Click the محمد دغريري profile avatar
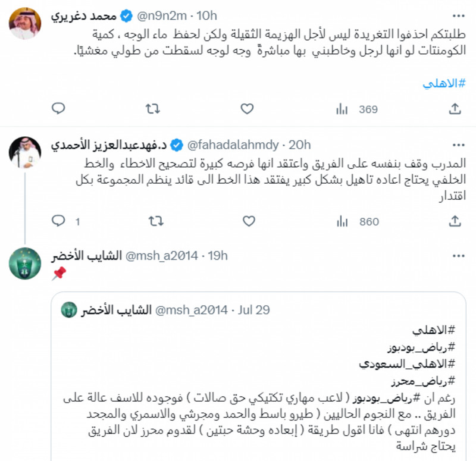The image size is (476, 461). click(x=24, y=23)
